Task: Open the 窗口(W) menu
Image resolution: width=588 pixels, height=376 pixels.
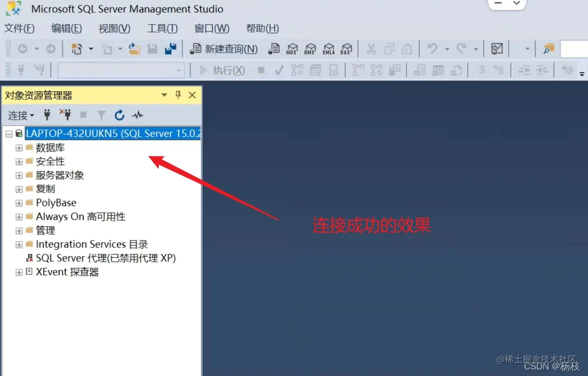Action: [x=212, y=28]
